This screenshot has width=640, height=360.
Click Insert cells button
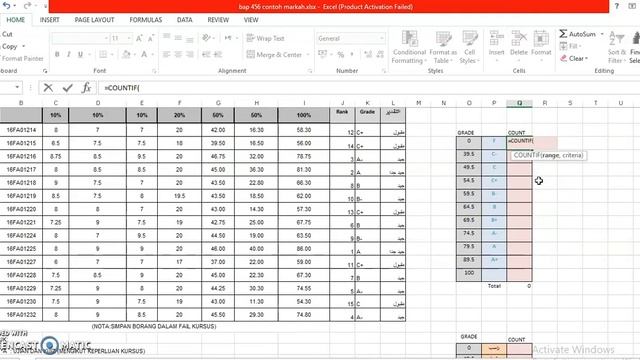496,47
